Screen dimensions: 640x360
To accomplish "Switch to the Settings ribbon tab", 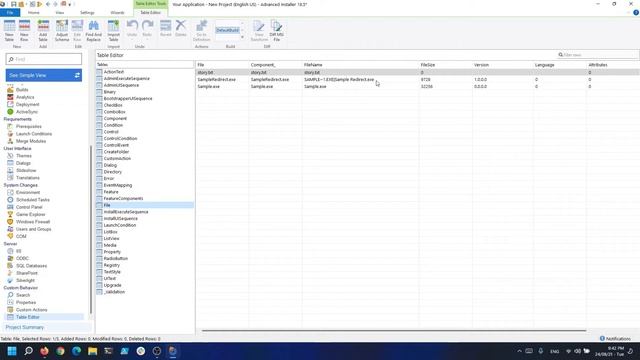I will (87, 13).
